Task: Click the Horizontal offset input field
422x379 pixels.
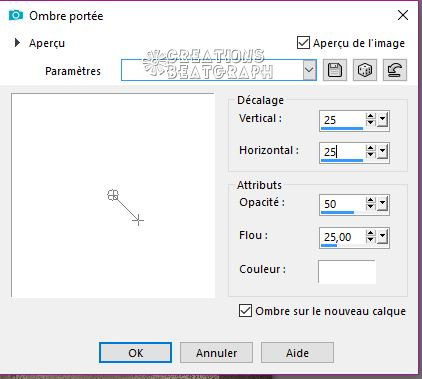Action: tap(342, 152)
